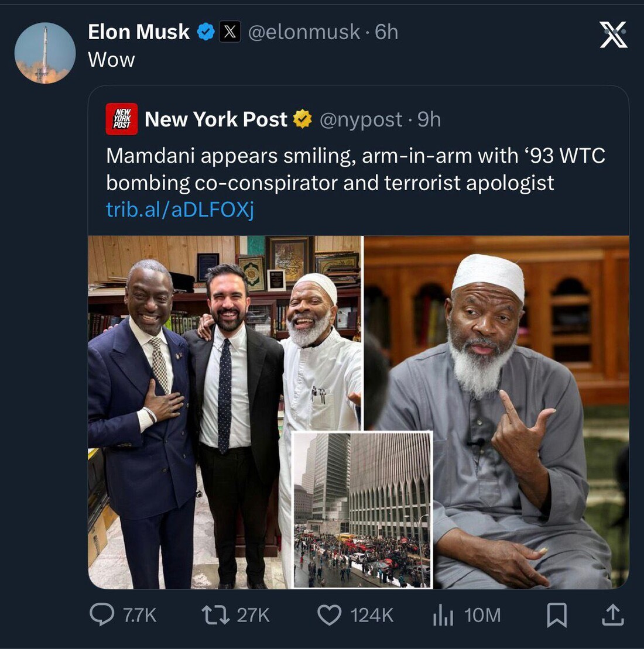The image size is (644, 649).
Task: Open the rocket profile avatar
Action: [x=44, y=53]
